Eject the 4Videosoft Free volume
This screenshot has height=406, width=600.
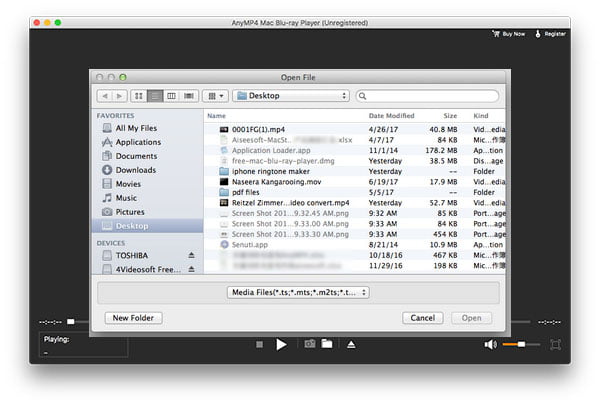(191, 269)
